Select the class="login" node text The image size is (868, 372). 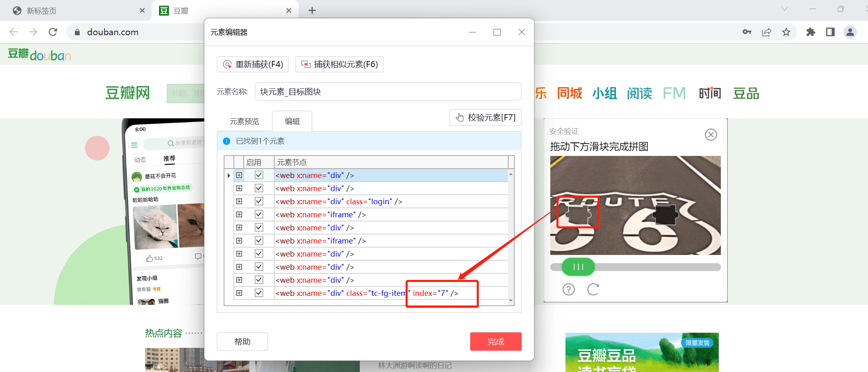point(339,201)
